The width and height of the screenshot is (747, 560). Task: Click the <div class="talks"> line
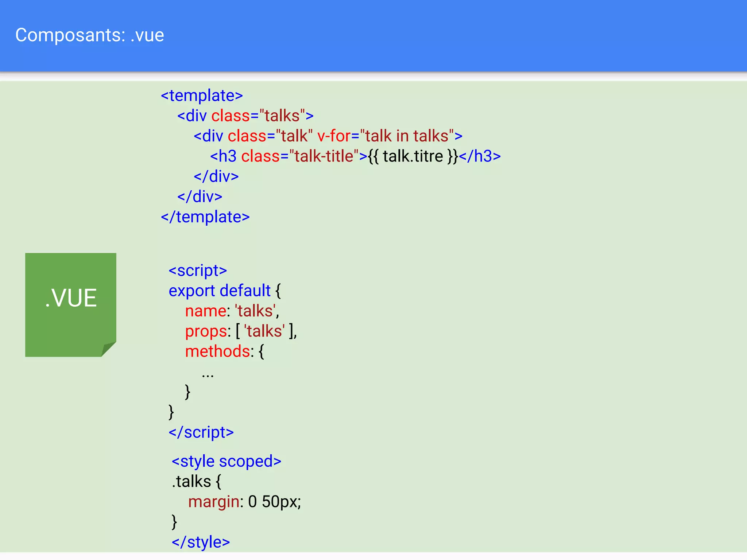coord(245,116)
